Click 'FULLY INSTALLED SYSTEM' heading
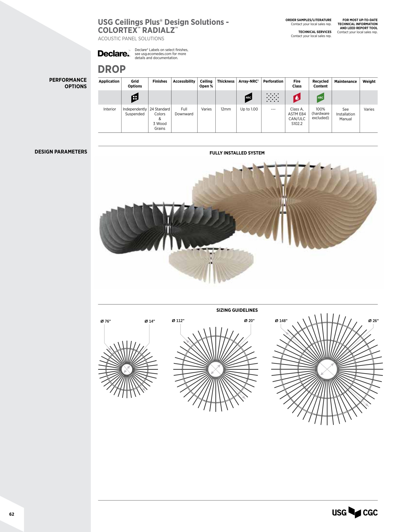411x532 pixels. click(x=237, y=153)
